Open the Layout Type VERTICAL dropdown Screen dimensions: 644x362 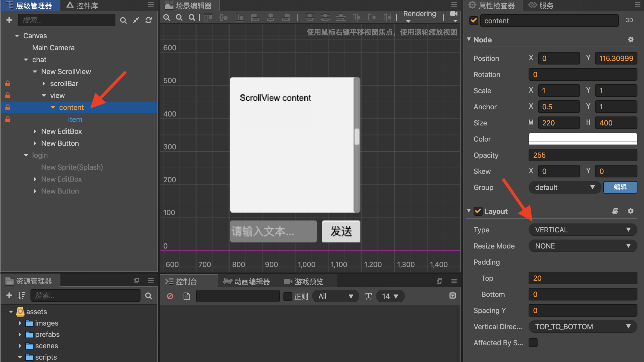click(x=582, y=230)
